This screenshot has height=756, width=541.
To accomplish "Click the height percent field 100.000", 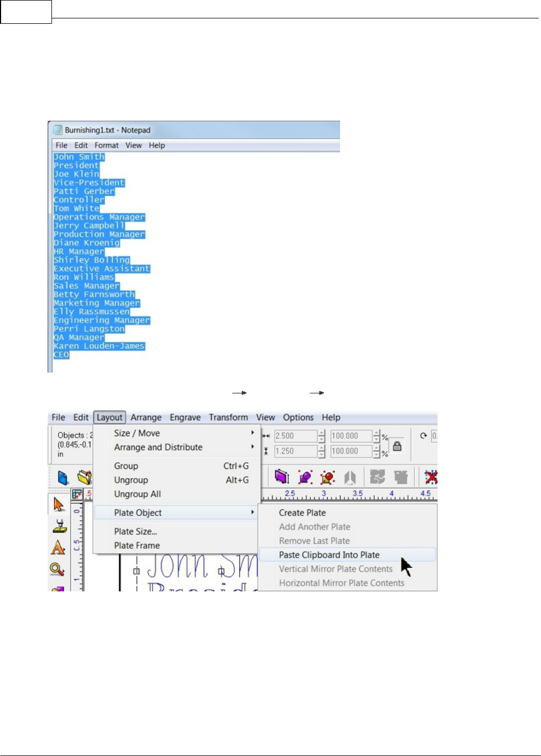I will pos(351,451).
